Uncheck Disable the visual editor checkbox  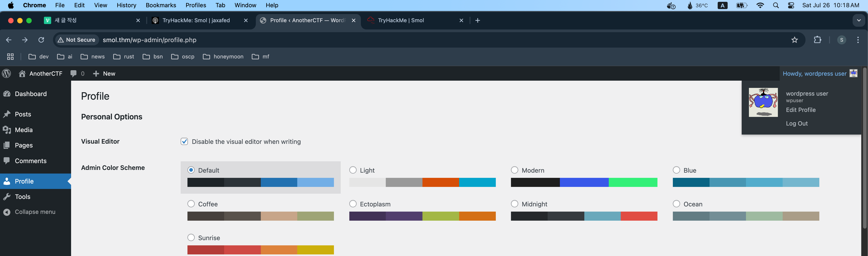pyautogui.click(x=184, y=142)
